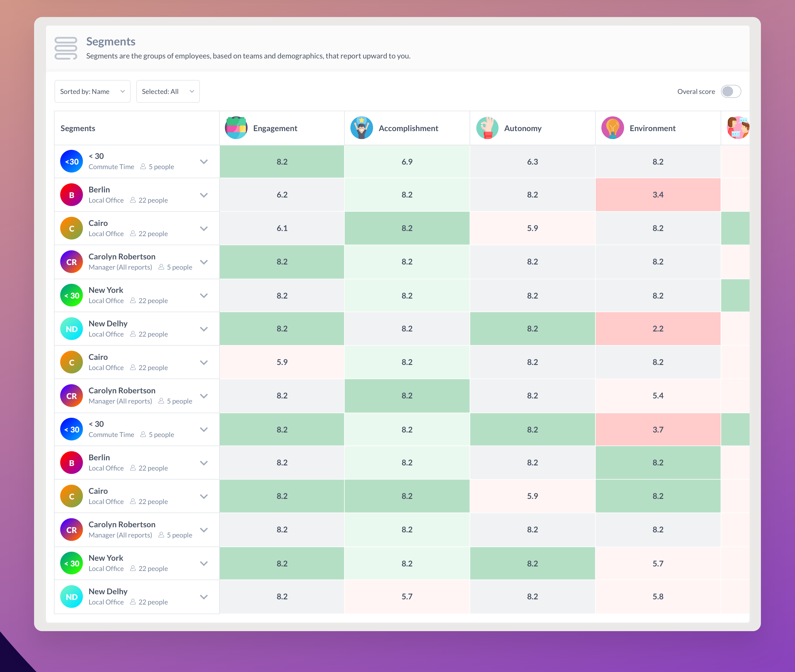Click the first Berlin red B avatar
The image size is (795, 672).
72,195
